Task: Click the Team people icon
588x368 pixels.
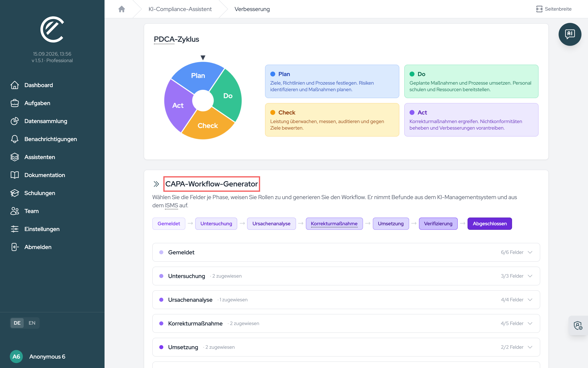Action: [x=14, y=211]
